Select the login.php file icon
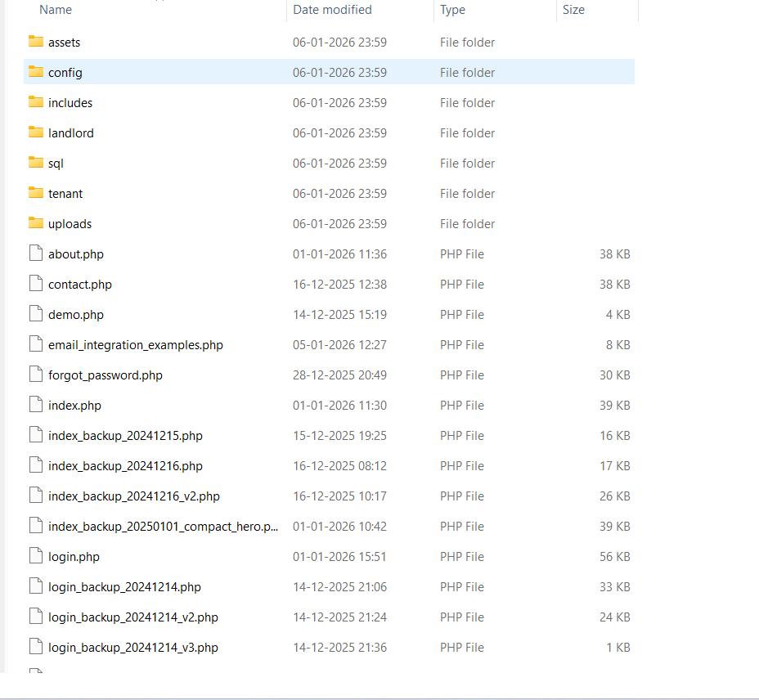This screenshot has height=700, width=759. (35, 556)
